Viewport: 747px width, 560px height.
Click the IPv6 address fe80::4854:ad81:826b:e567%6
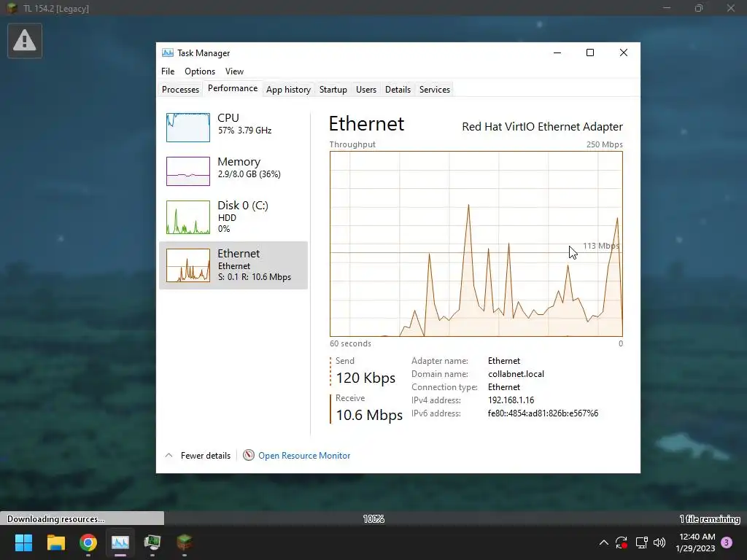coord(543,413)
